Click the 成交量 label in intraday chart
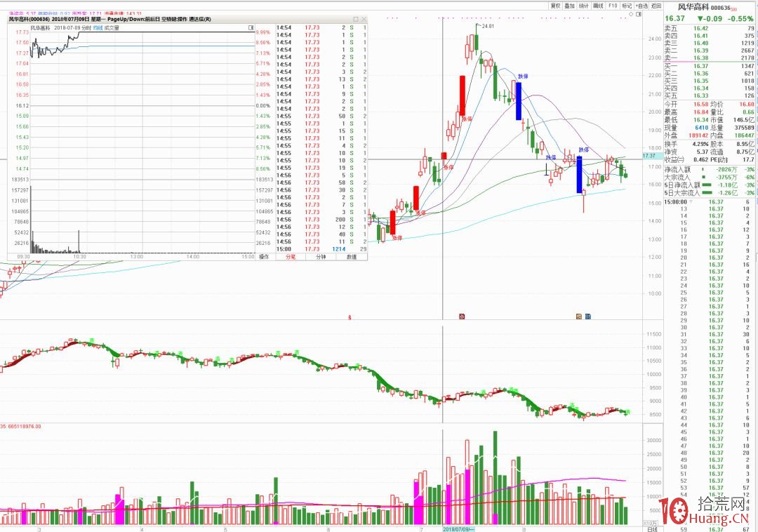Screen dimensions: 758x532 click(112, 28)
